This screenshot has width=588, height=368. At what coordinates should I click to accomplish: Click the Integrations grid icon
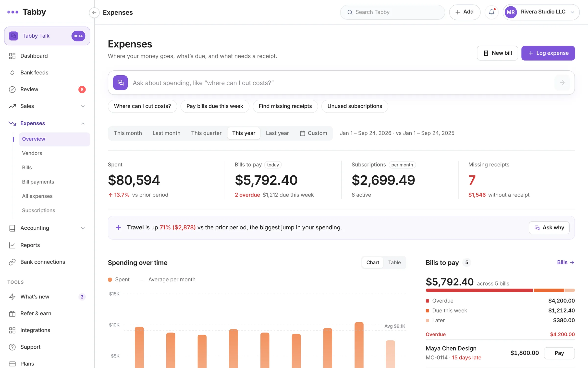coord(12,330)
